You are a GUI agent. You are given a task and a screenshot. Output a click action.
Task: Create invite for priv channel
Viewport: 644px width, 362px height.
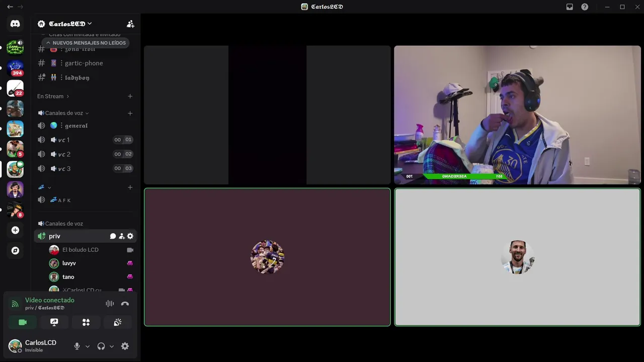click(121, 236)
